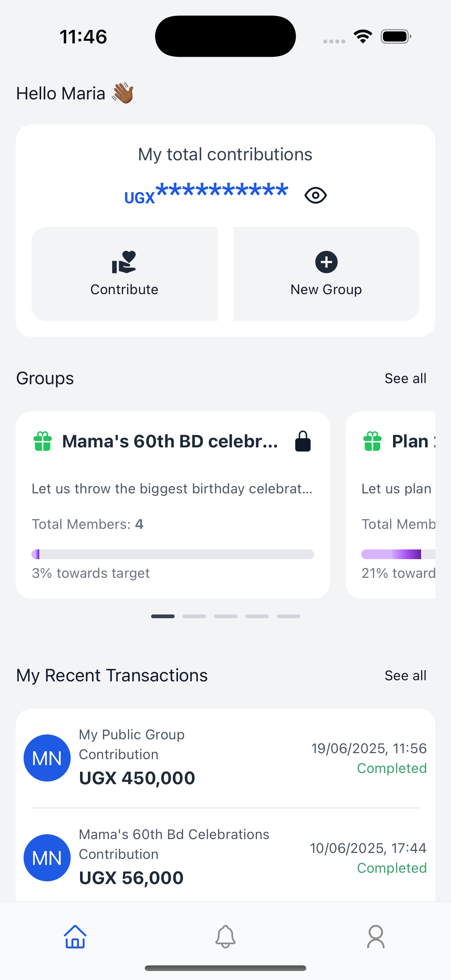Open the profile tab person icon
This screenshot has width=451, height=980.
pos(375,937)
